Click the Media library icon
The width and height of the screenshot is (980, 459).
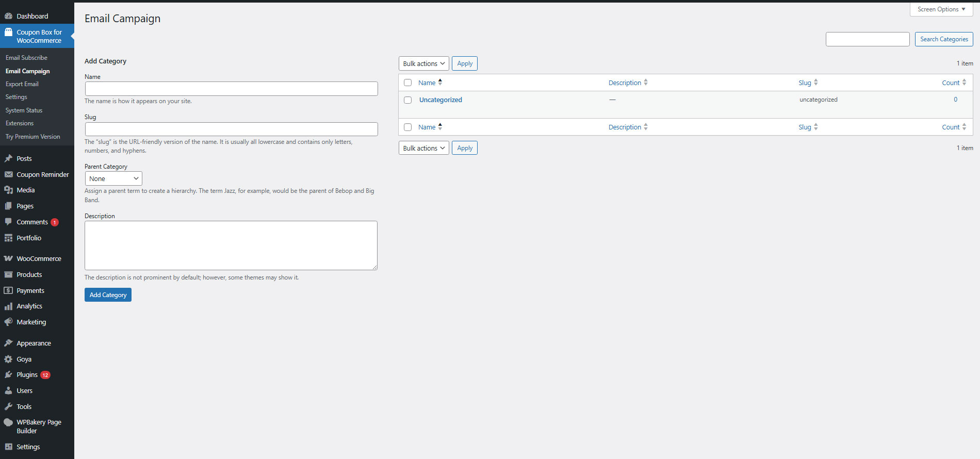coord(8,190)
